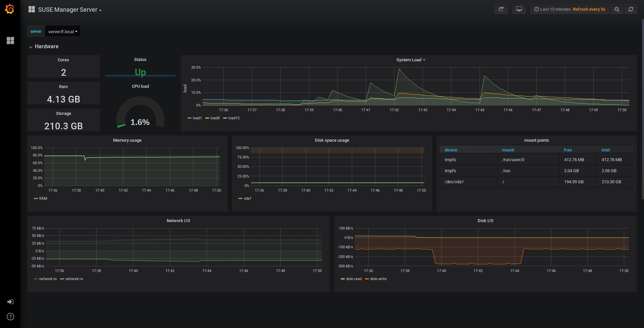This screenshot has width=644, height=328.
Task: Open the Dashboards sidebar icon
Action: 10,41
